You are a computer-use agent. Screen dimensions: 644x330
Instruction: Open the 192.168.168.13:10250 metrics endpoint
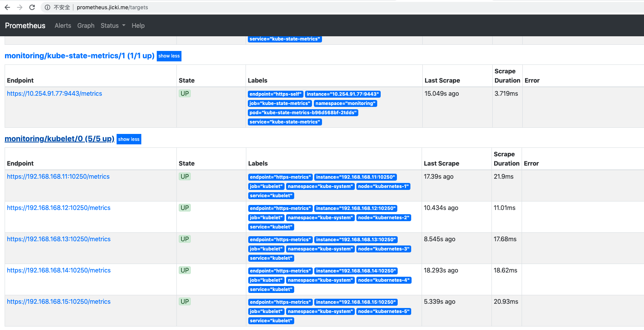tap(59, 239)
